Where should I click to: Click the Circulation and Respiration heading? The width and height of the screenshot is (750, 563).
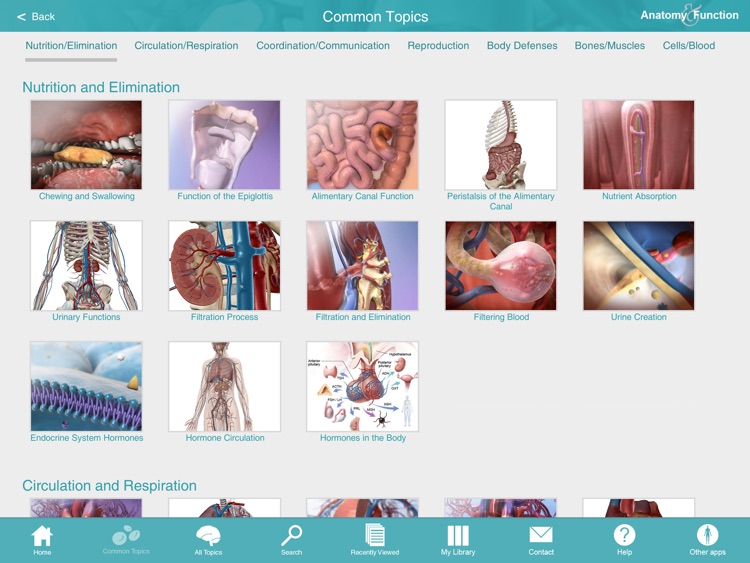point(109,486)
